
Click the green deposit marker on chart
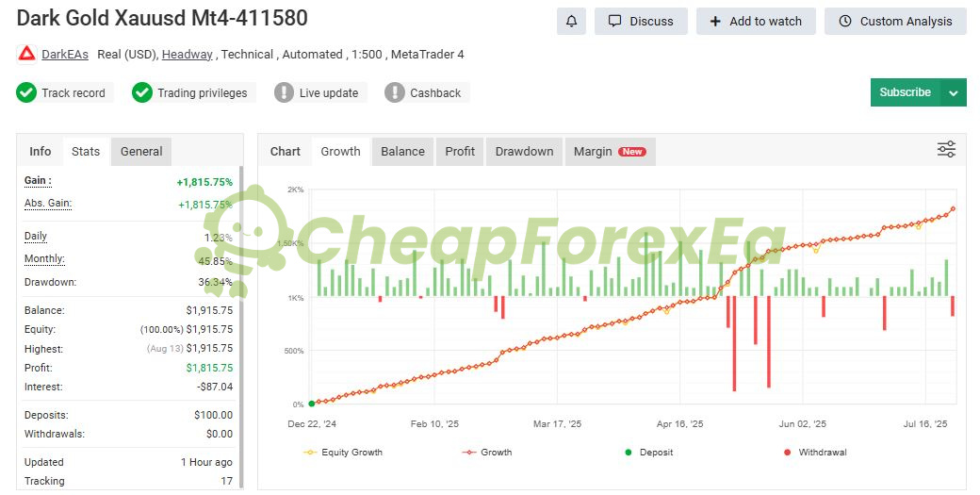point(312,404)
